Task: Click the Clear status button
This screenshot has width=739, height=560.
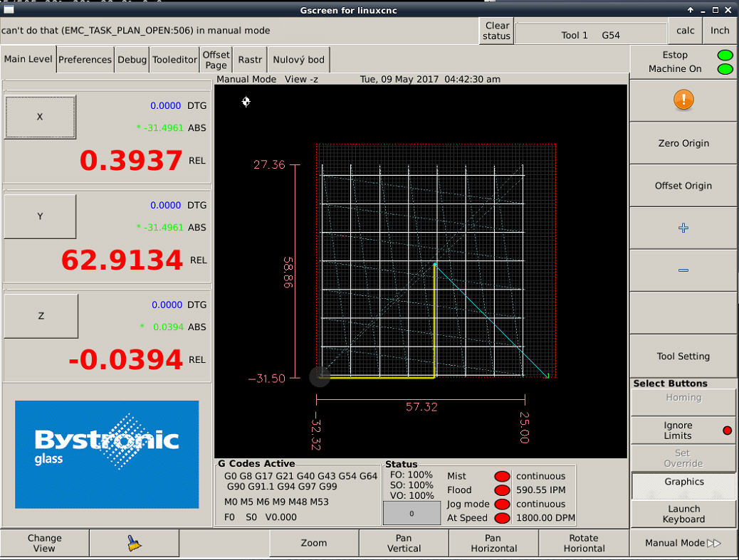Action: click(496, 31)
